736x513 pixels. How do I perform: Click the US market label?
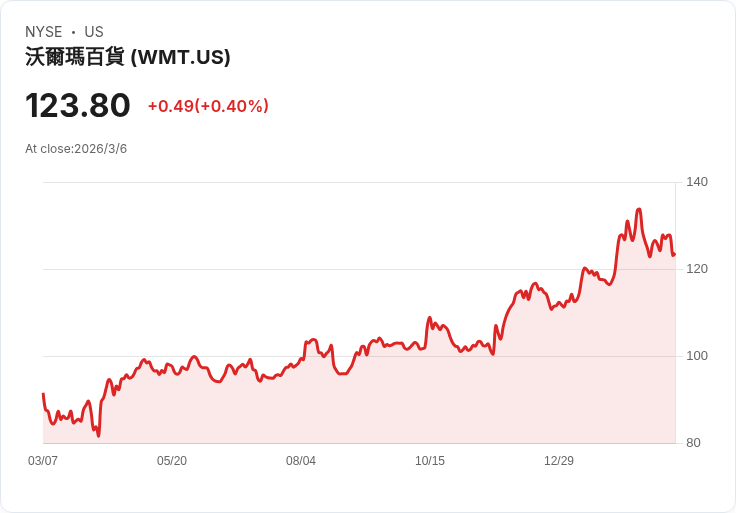pos(94,32)
